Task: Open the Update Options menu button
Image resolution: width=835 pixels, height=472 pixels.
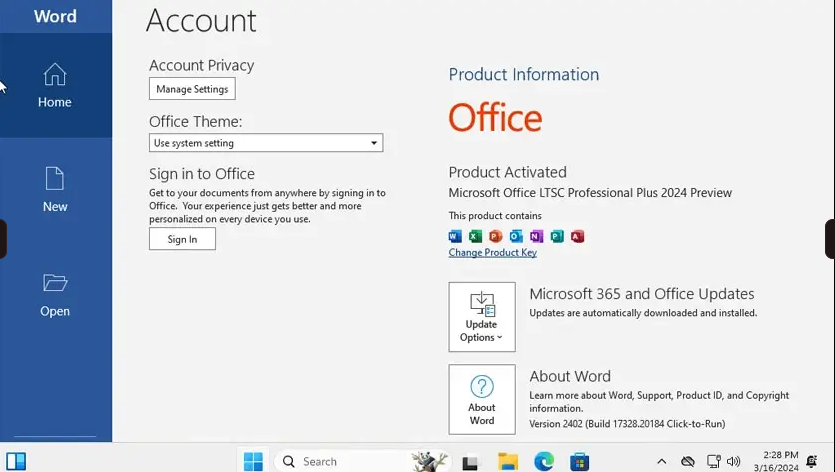Action: (482, 317)
